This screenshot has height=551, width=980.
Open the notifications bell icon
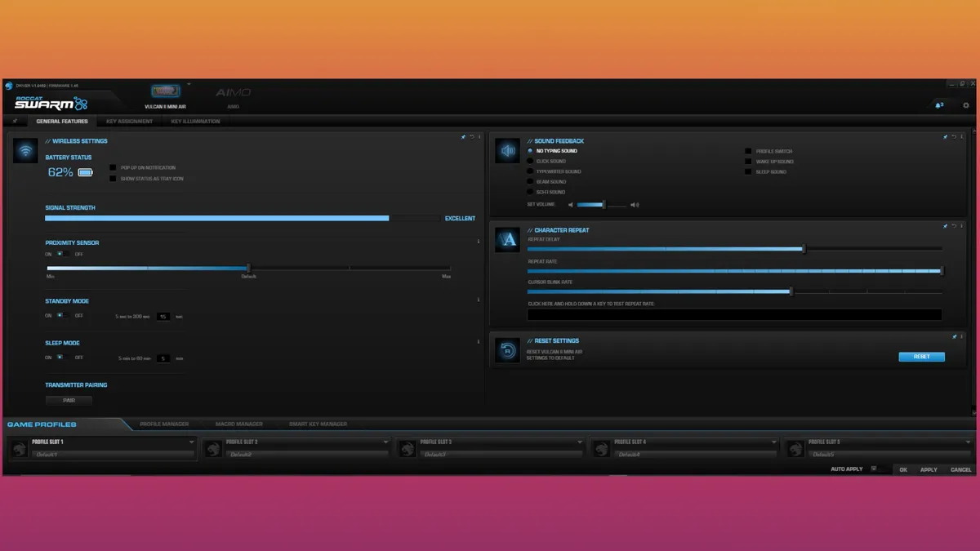pyautogui.click(x=938, y=105)
